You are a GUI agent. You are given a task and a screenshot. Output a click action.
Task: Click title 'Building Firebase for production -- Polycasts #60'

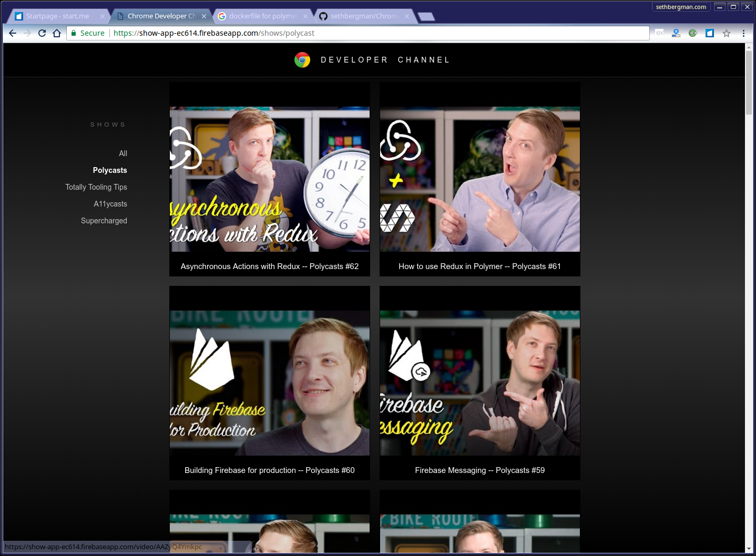pos(270,470)
